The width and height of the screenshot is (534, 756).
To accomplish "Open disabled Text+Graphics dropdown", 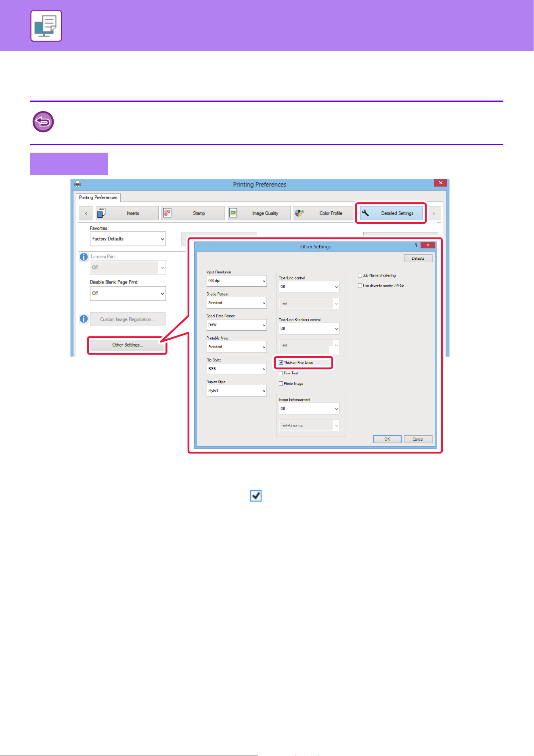I will [x=309, y=425].
